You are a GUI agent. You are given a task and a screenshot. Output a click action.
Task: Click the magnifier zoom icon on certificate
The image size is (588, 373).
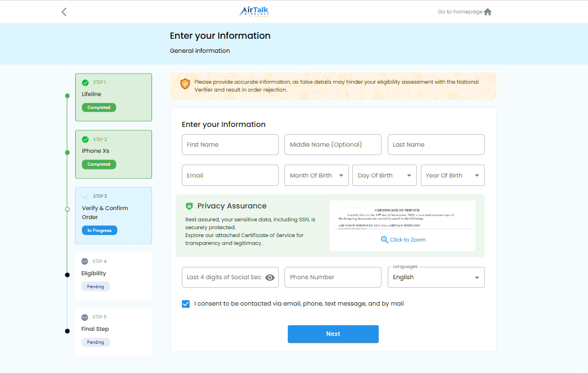click(x=384, y=239)
